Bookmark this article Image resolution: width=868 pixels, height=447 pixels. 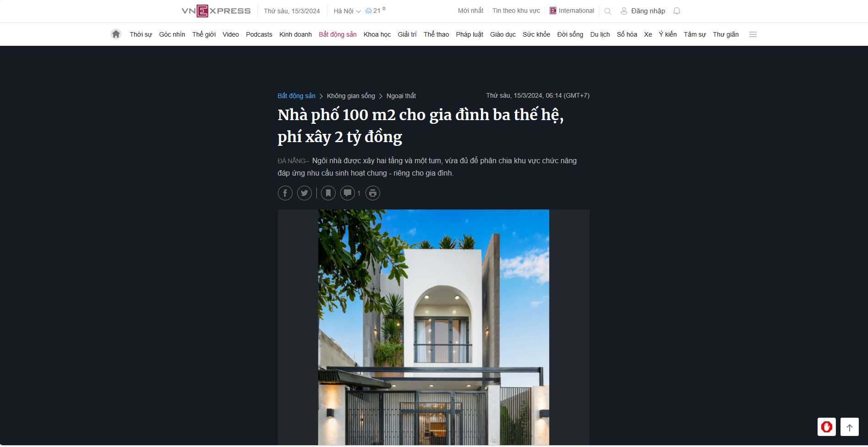pyautogui.click(x=328, y=193)
